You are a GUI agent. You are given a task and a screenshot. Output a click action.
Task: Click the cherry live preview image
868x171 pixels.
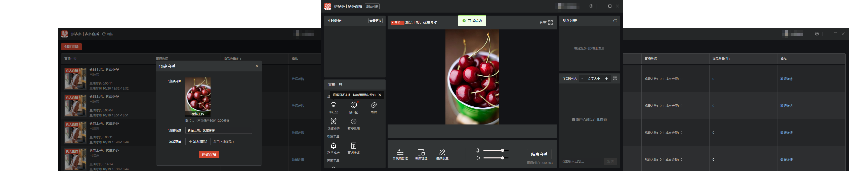tap(472, 77)
